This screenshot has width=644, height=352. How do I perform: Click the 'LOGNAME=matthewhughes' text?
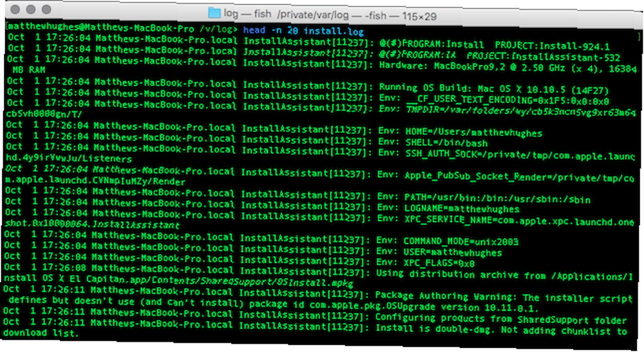click(462, 210)
